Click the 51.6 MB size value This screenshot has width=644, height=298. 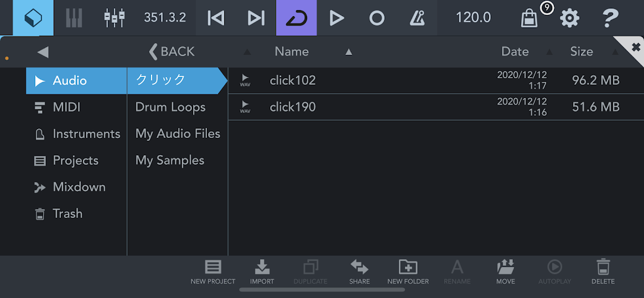(596, 107)
